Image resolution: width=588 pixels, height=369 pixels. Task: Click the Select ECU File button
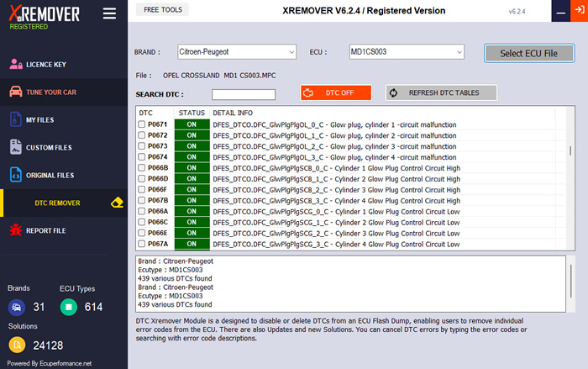point(528,53)
